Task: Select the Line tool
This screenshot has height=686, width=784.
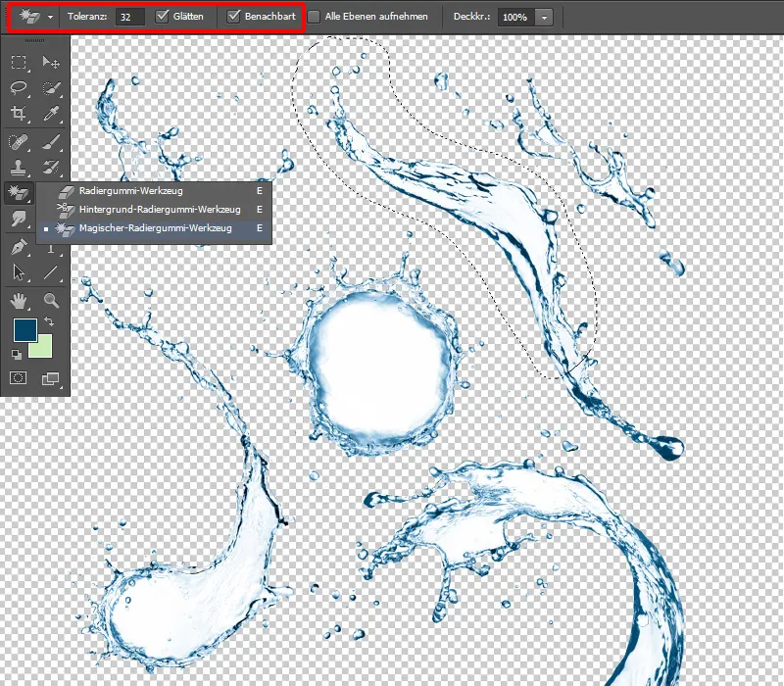Action: (51, 272)
